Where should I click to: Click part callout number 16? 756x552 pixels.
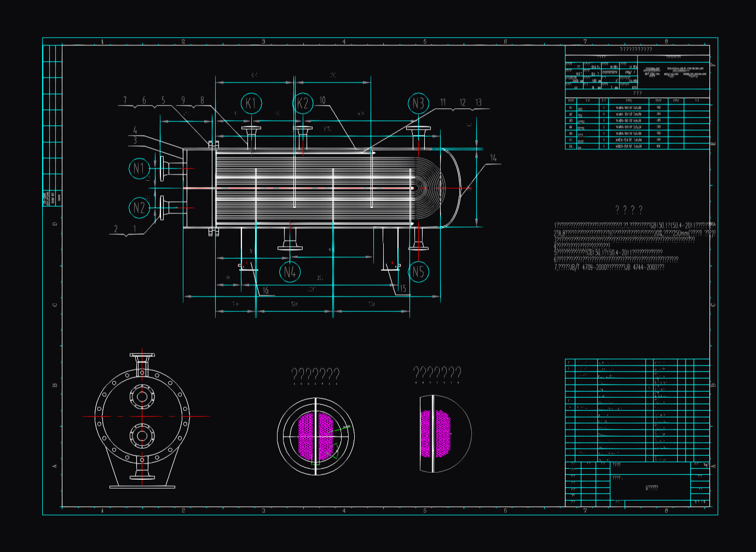(266, 290)
